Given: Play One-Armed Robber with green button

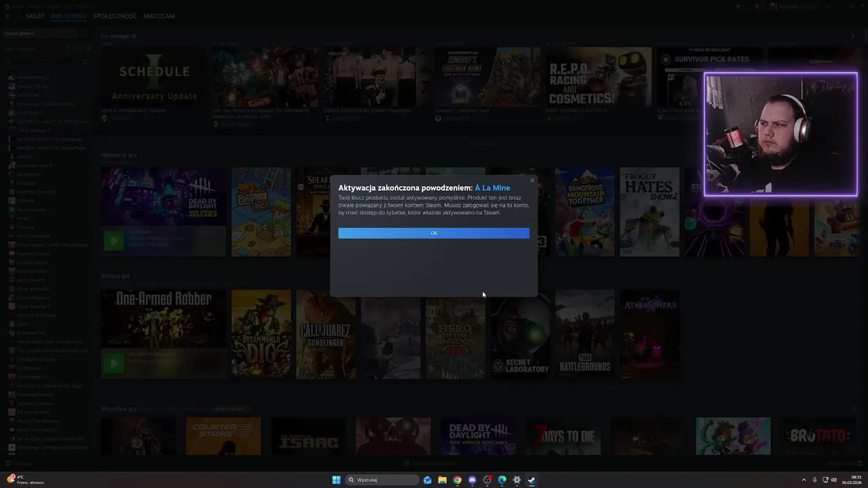Looking at the screenshot, I should pyautogui.click(x=114, y=364).
